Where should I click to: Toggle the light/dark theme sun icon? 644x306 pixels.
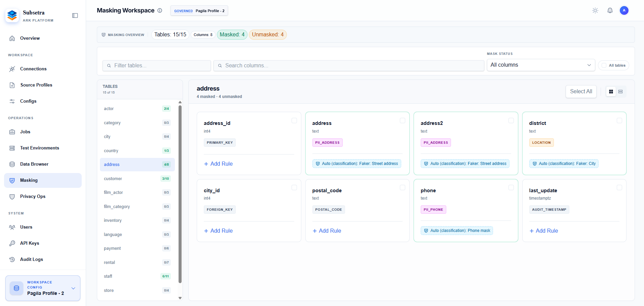click(x=595, y=10)
